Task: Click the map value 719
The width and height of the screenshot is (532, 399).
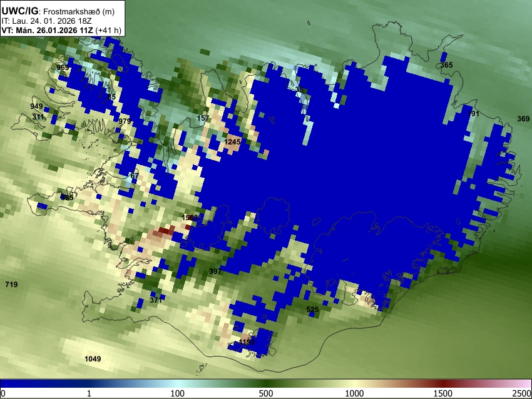Action: tap(11, 284)
